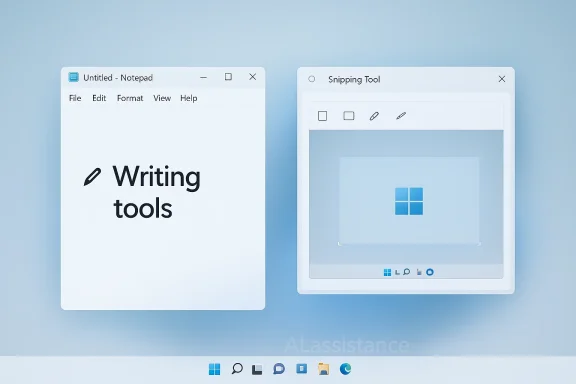Viewport: 576px width, 384px height.
Task: Open the File menu in Notepad
Action: [x=75, y=98]
